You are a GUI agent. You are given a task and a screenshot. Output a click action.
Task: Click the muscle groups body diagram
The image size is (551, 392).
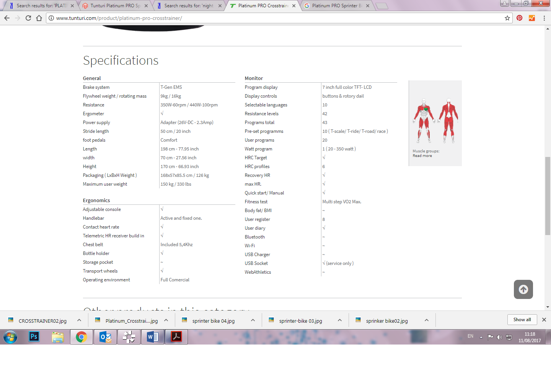[x=435, y=121]
